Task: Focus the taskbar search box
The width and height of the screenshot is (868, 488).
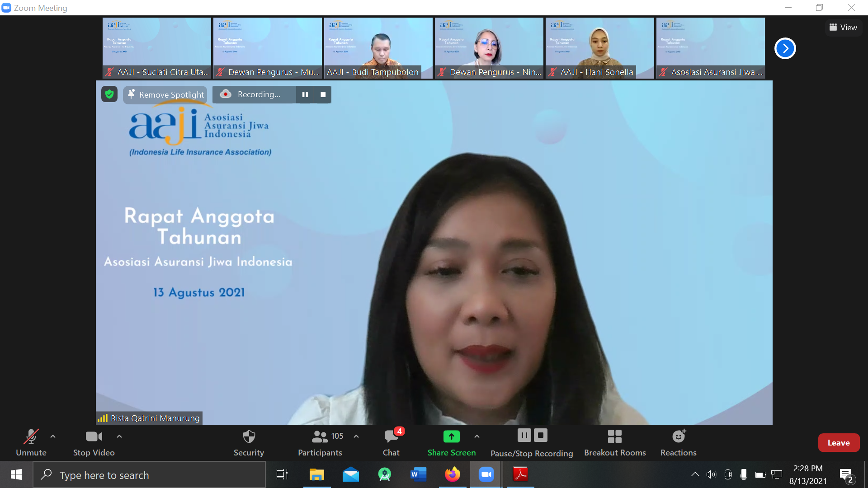Action: coord(149,475)
